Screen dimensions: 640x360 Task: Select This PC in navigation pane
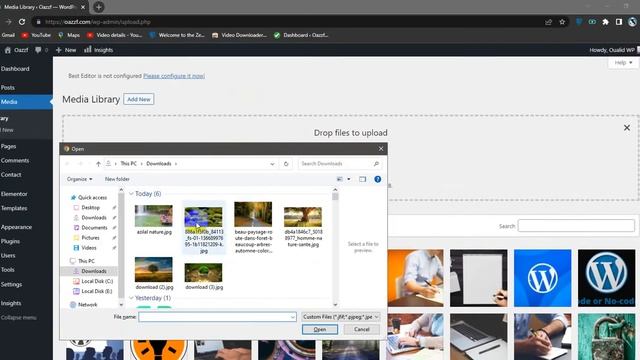[x=82, y=261]
